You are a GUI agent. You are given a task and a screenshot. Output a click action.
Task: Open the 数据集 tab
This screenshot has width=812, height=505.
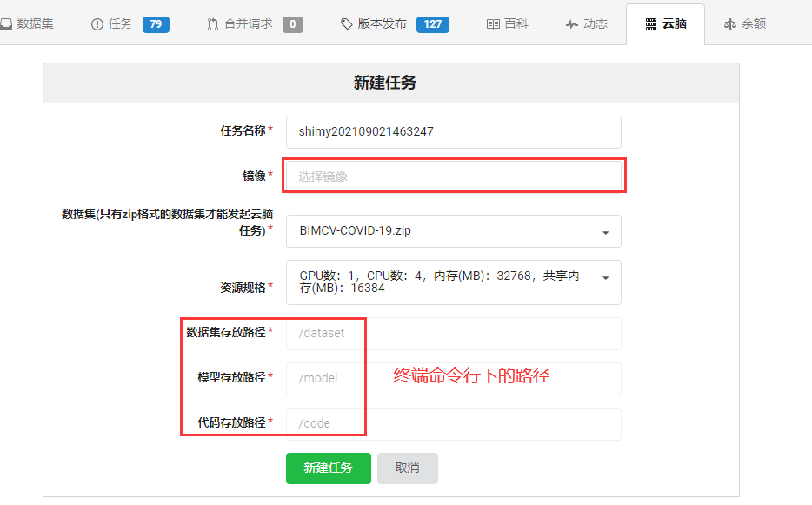point(27,23)
